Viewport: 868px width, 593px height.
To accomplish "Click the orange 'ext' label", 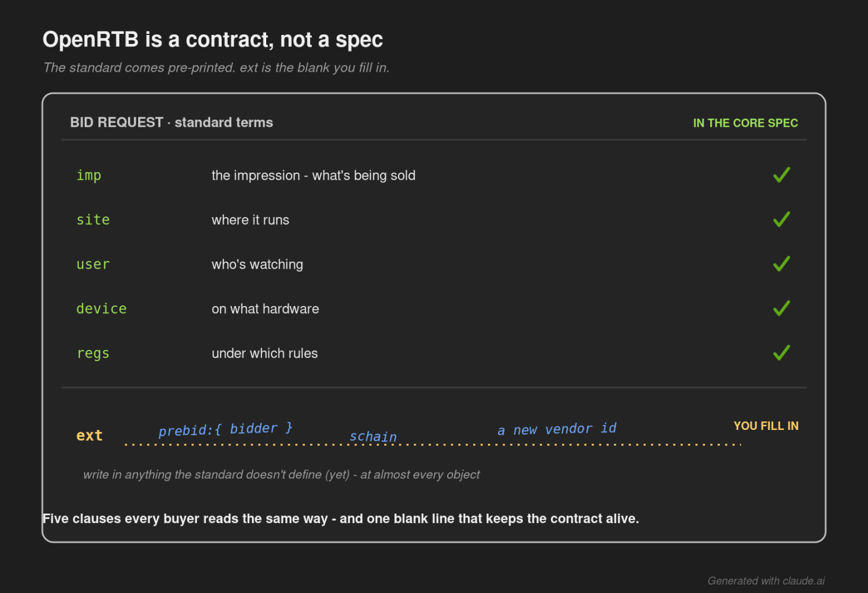I will click(90, 435).
